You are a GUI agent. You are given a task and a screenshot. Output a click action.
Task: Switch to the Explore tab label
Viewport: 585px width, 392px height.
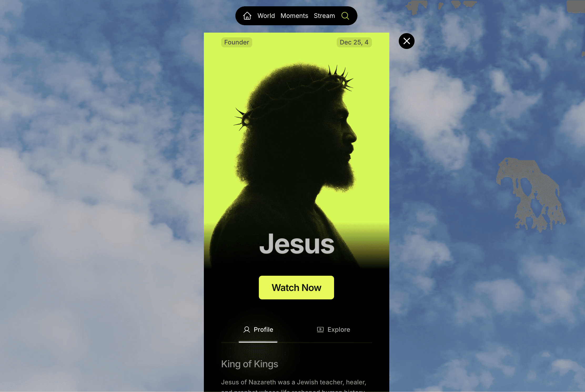click(x=339, y=330)
